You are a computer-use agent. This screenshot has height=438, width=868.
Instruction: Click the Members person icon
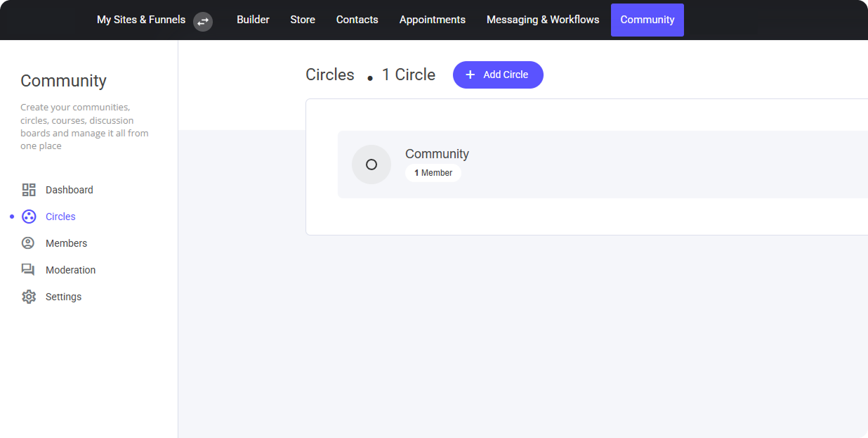(28, 243)
